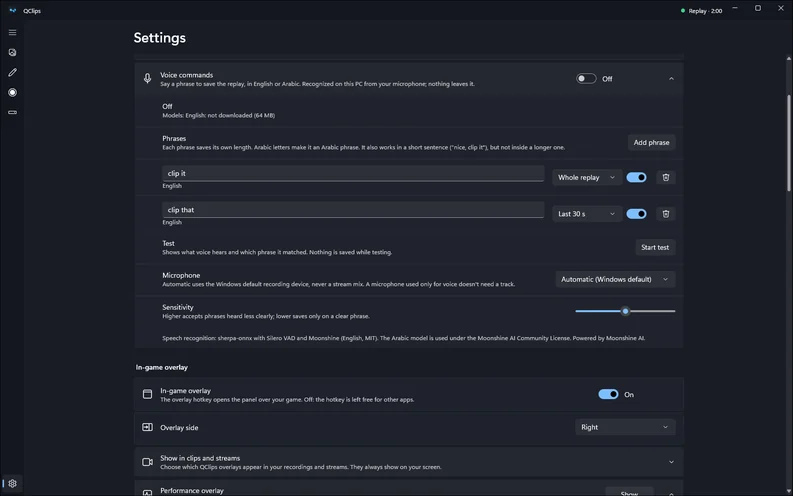Click 'Models: English: not downloaded (64 MB)' text

[x=218, y=115]
